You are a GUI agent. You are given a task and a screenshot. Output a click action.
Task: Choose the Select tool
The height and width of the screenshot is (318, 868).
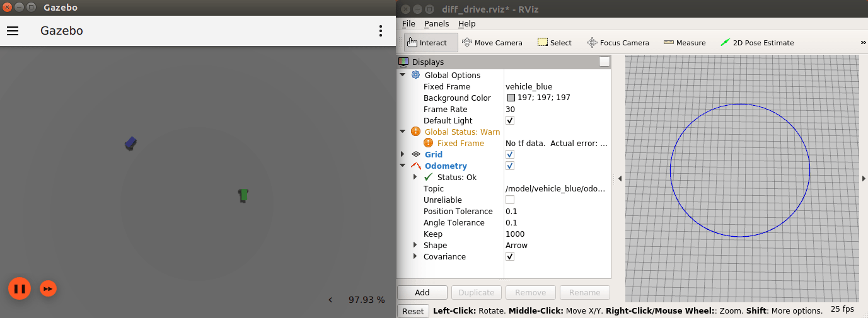[554, 43]
